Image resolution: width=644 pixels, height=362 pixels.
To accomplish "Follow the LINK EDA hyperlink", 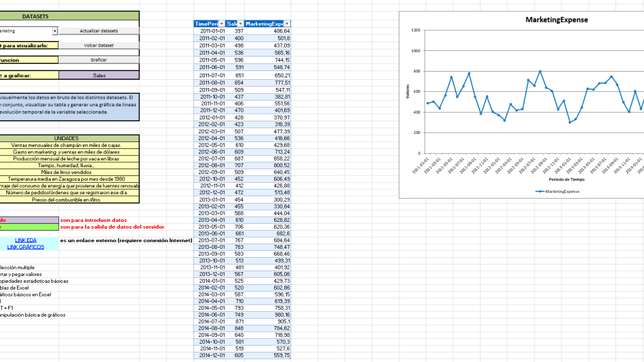I will [26, 240].
